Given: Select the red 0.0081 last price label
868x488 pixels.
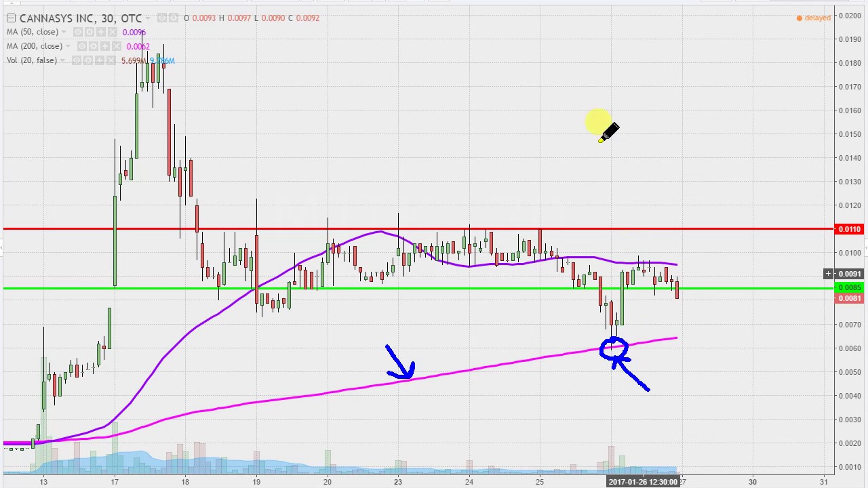Looking at the screenshot, I should click(849, 298).
